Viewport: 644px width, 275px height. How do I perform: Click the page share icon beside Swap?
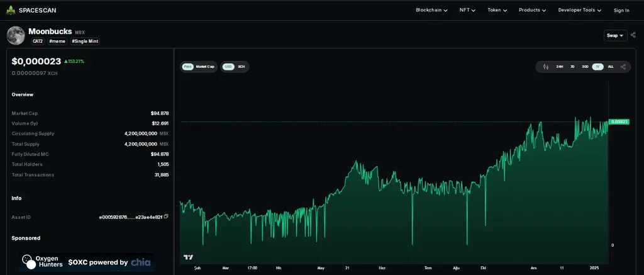point(633,35)
